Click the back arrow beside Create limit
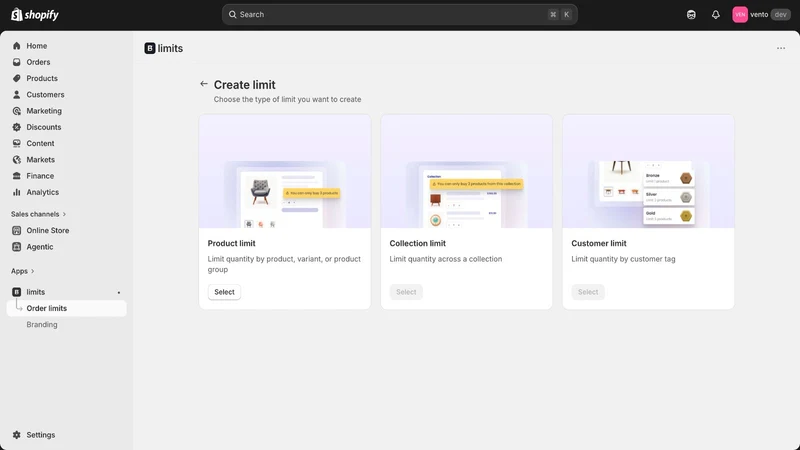The width and height of the screenshot is (800, 450). click(204, 84)
